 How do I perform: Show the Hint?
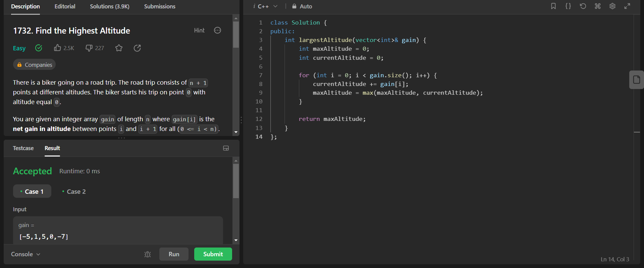(x=199, y=31)
